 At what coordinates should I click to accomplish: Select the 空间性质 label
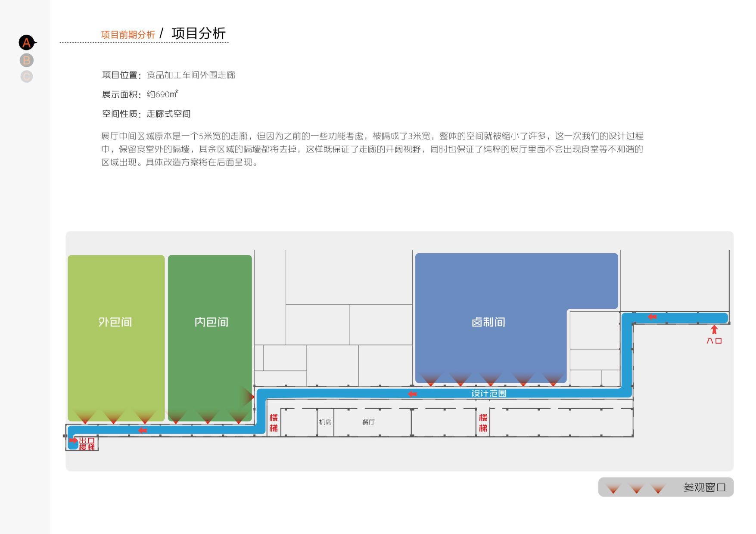(121, 114)
